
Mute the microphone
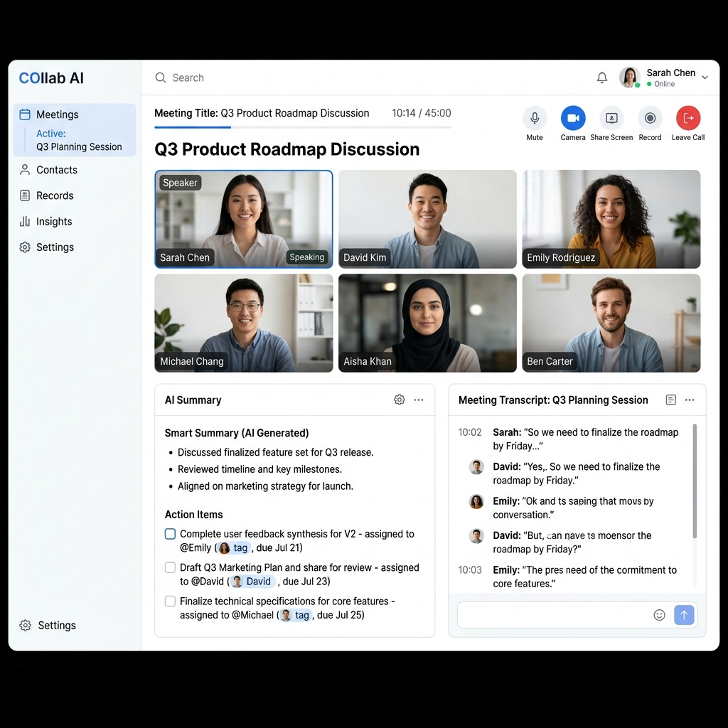[x=535, y=118]
